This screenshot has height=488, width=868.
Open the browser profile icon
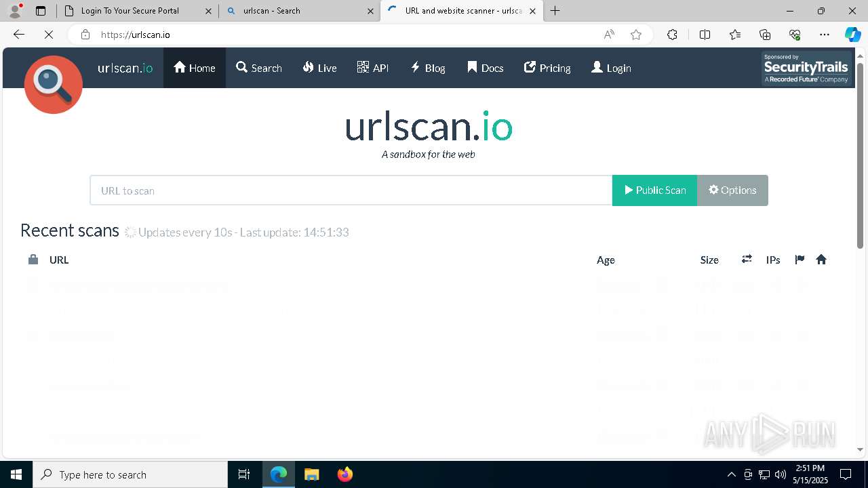pos(15,11)
